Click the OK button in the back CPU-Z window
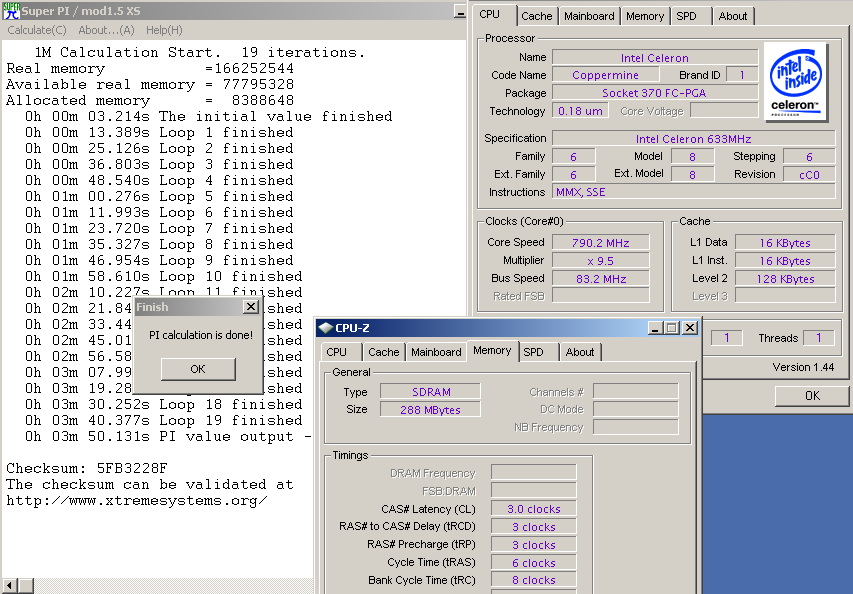Screen dimensions: 853x594 (812, 396)
